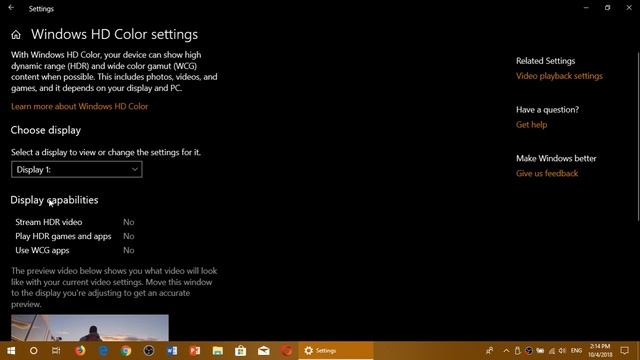Restore down the Settings window
Image resolution: width=640 pixels, height=360 pixels.
(x=607, y=8)
